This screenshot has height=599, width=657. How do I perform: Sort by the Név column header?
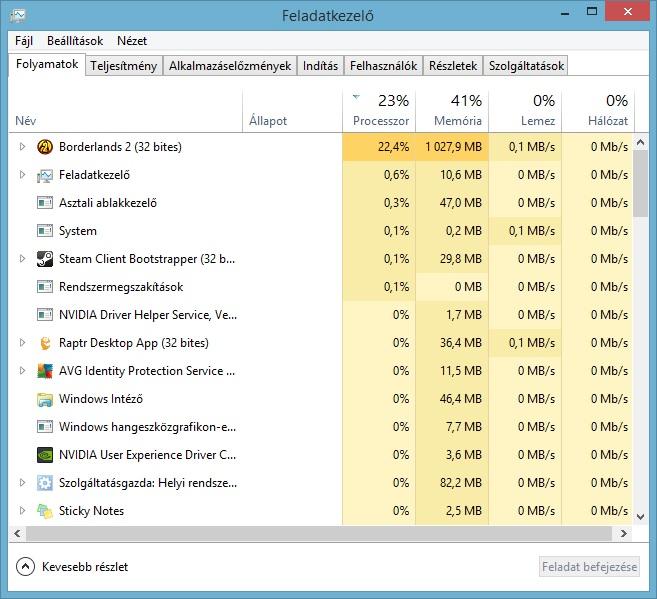point(126,111)
